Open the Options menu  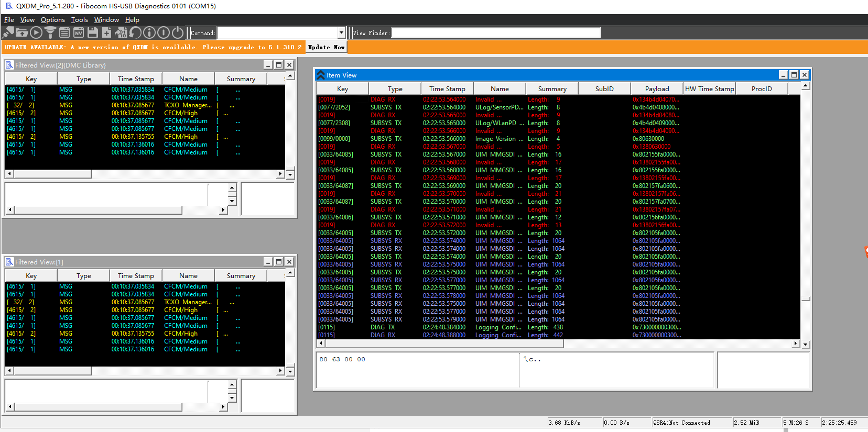tap(53, 20)
